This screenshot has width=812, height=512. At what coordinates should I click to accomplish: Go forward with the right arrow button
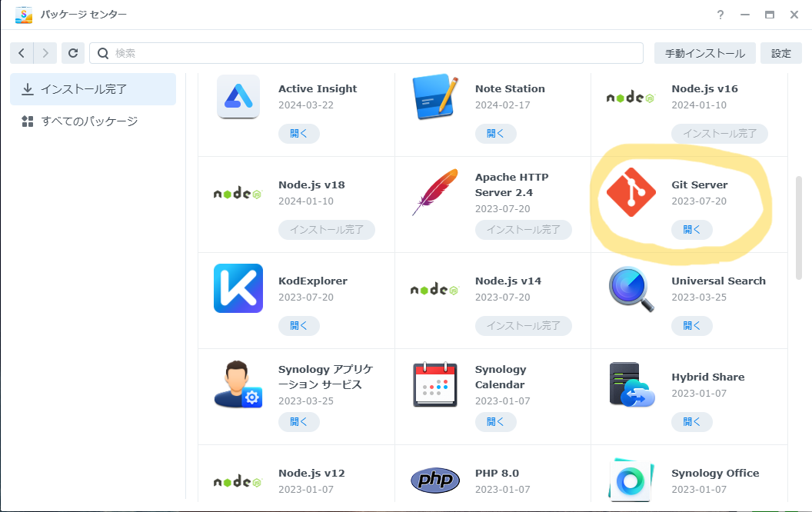(x=45, y=53)
